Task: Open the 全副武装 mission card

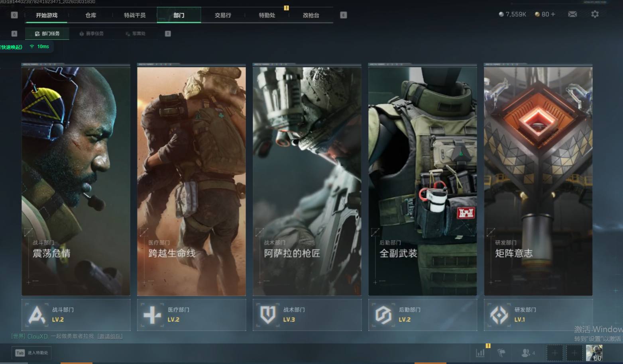Action: tap(423, 180)
